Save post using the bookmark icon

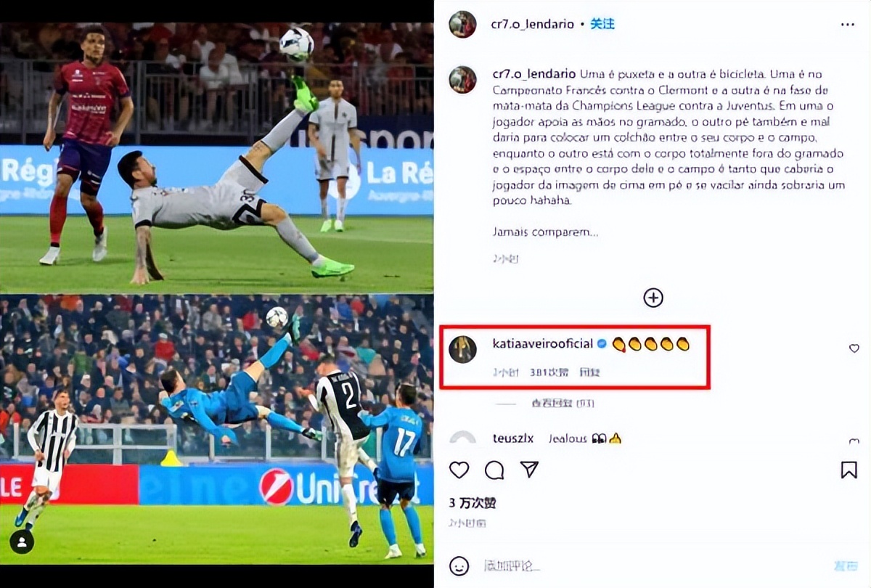[848, 470]
